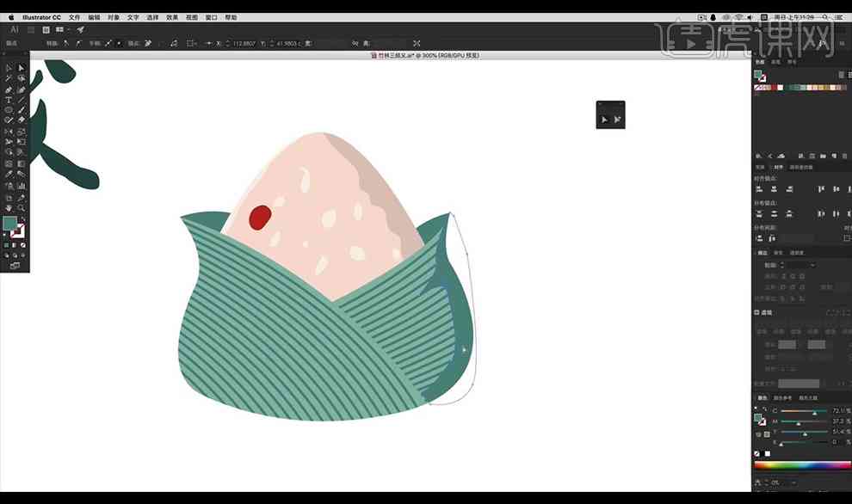The width and height of the screenshot is (852, 504).
Task: Open the 0% dropdown at the panel bottom
Action: tap(793, 482)
